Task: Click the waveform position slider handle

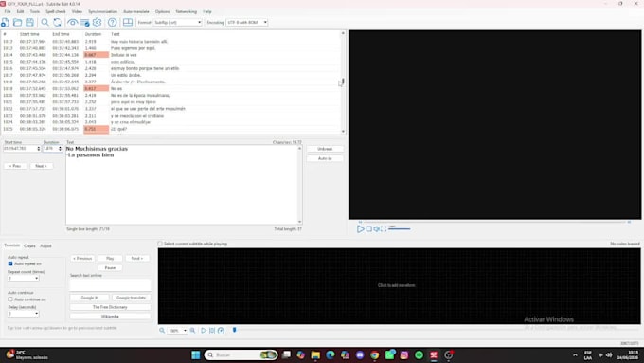Action: [x=235, y=330]
